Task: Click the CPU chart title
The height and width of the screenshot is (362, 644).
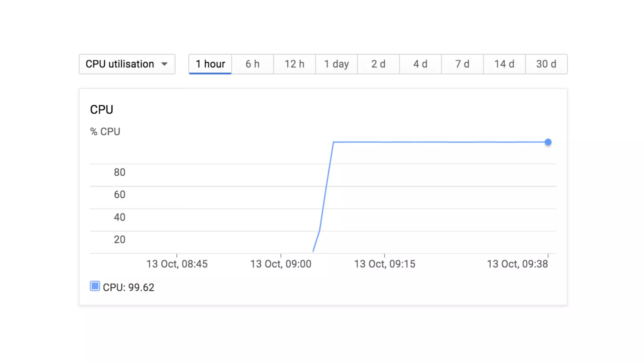Action: pyautogui.click(x=102, y=110)
